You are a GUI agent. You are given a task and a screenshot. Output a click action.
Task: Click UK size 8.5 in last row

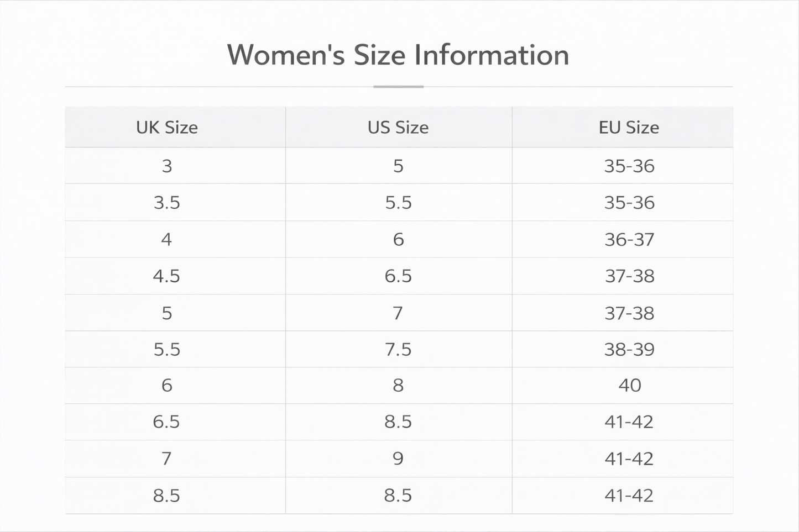[166, 496]
